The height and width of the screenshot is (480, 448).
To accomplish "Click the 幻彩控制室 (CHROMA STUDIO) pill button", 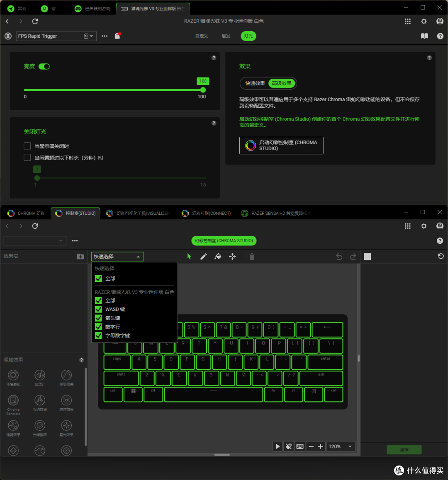I will 224,240.
